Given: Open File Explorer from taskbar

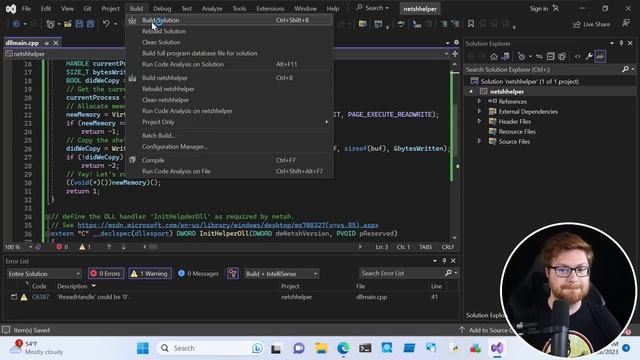Looking at the screenshot, I should 321,348.
